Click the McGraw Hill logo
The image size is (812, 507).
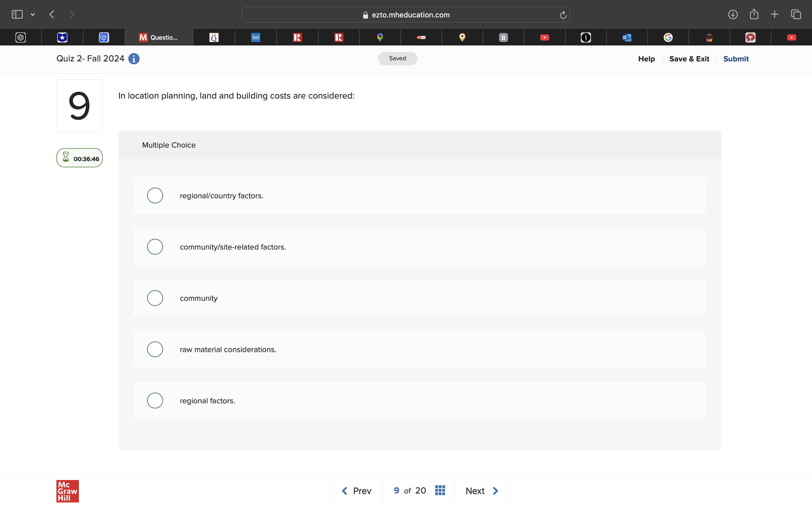coord(67,491)
